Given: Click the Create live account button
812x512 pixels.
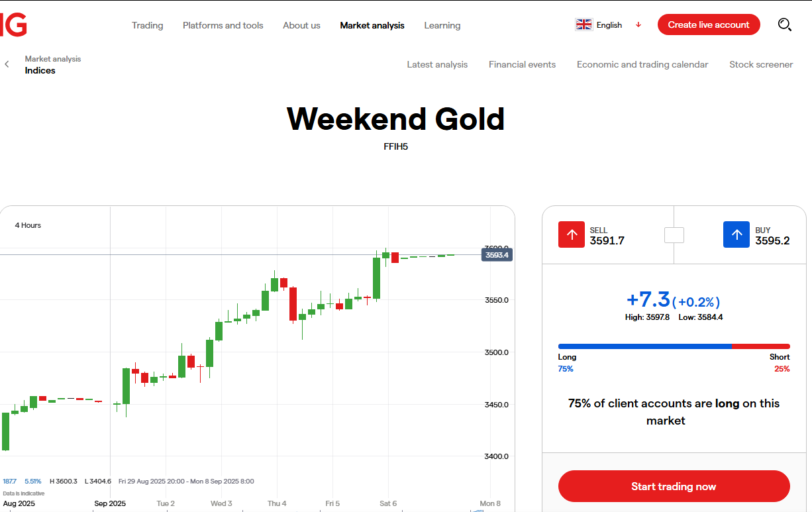Looking at the screenshot, I should click(709, 25).
